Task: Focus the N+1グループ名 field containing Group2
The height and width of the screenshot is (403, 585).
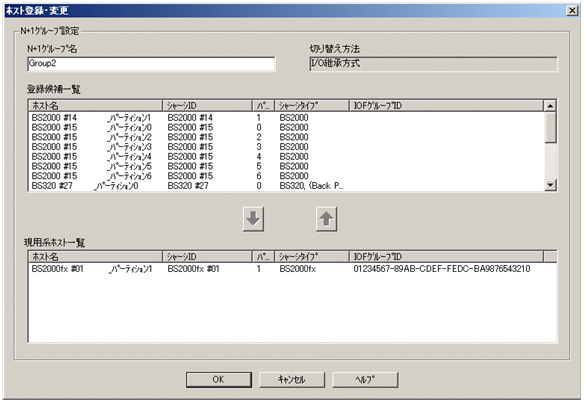Action: (151, 64)
